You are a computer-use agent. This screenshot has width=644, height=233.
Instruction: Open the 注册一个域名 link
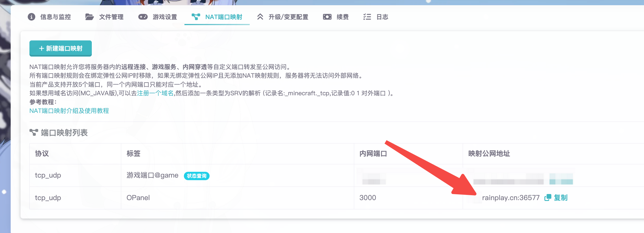(x=155, y=93)
